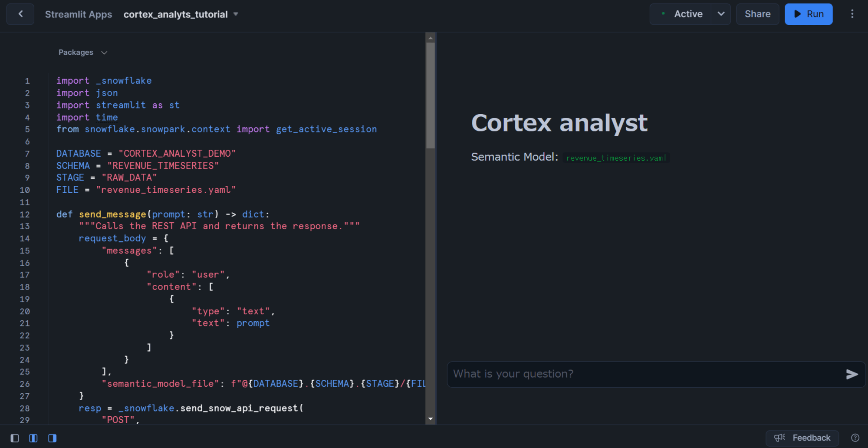Run the Streamlit app

click(809, 14)
